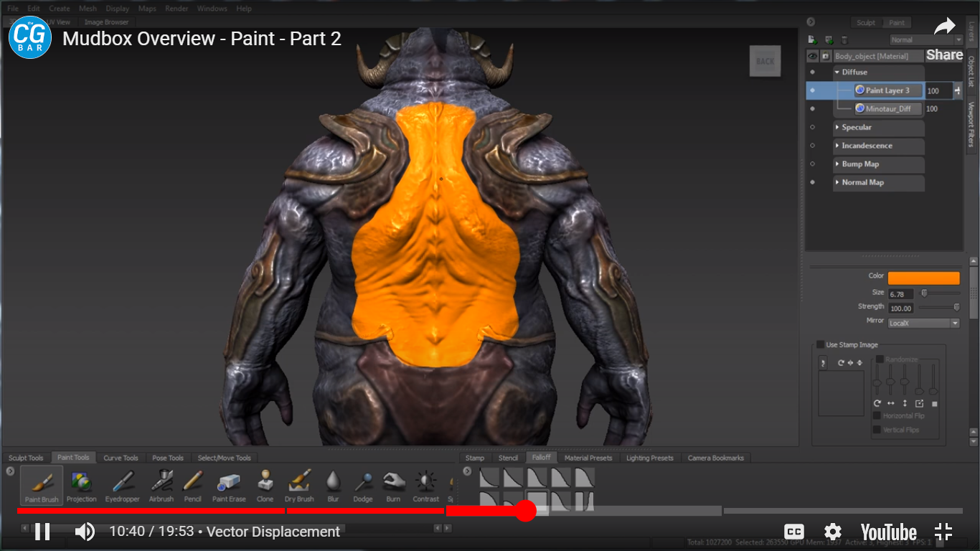Click the YouTube settings gear icon
Screen dimensions: 980x551
(x=832, y=532)
